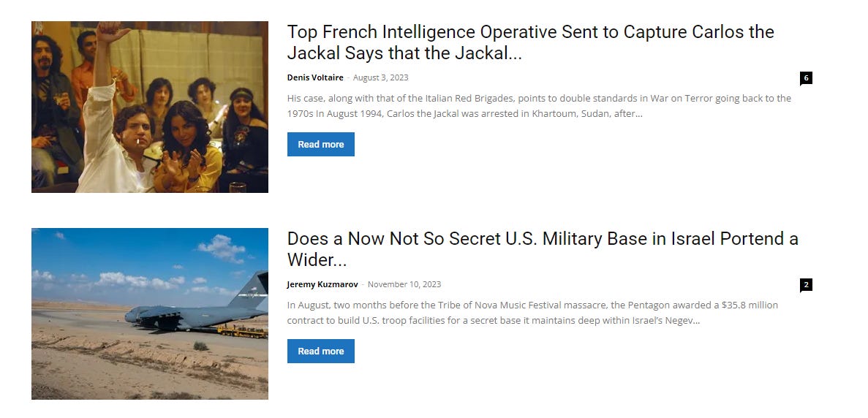This screenshot has height=418, width=868.
Task: Click the excerpt line about Khartoum, Sudan arrest
Action: tap(464, 114)
